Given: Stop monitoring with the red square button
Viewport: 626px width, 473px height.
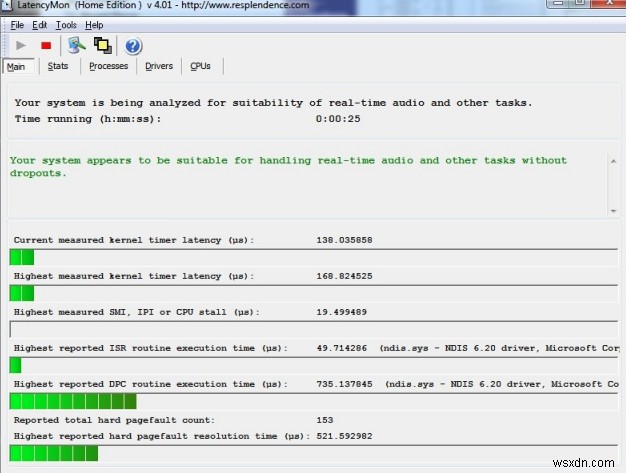Looking at the screenshot, I should pyautogui.click(x=46, y=46).
